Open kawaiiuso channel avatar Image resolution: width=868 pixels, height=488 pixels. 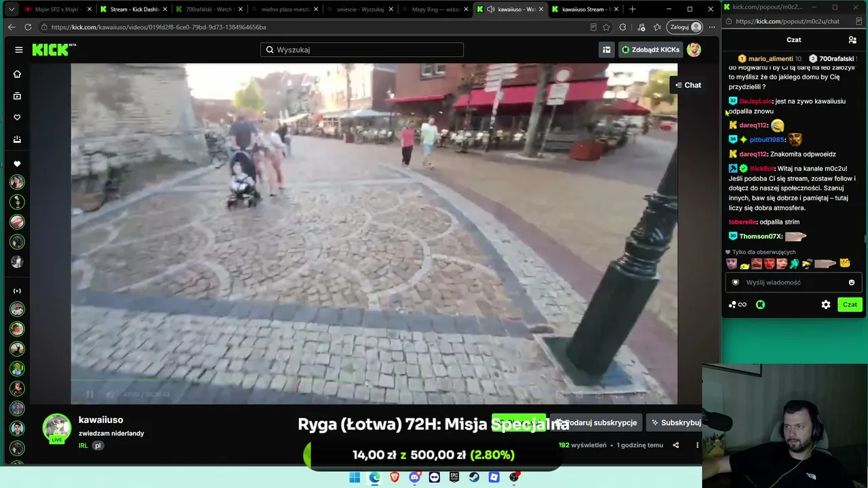coord(57,428)
